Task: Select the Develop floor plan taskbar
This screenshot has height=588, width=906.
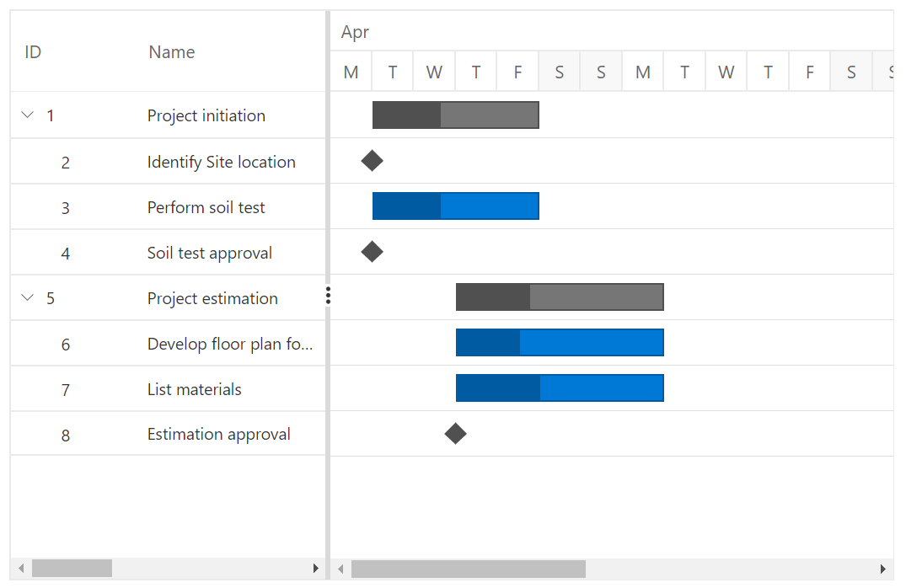Action: tap(560, 342)
